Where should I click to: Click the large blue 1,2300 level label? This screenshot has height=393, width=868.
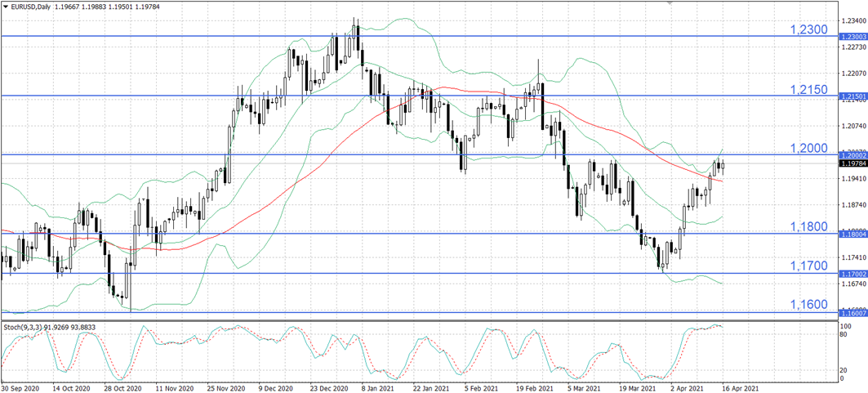808,29
